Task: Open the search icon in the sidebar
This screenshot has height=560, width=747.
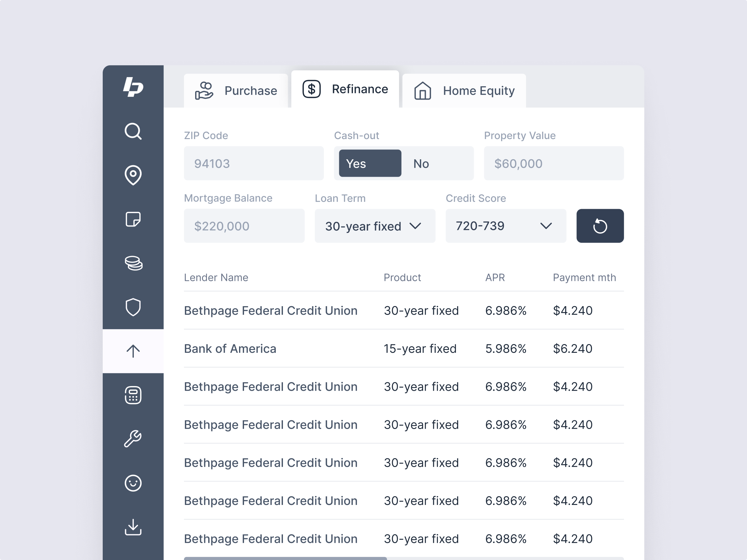Action: click(133, 131)
